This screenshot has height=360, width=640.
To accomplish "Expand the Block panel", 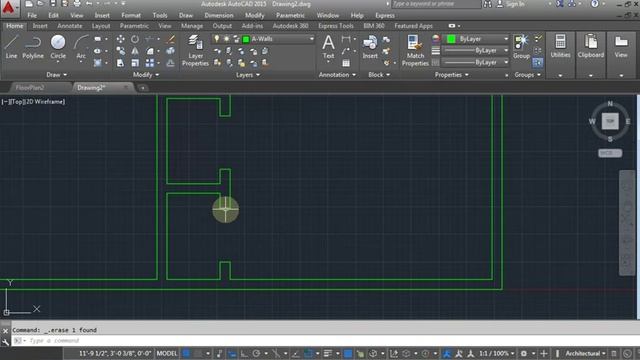I will [379, 75].
